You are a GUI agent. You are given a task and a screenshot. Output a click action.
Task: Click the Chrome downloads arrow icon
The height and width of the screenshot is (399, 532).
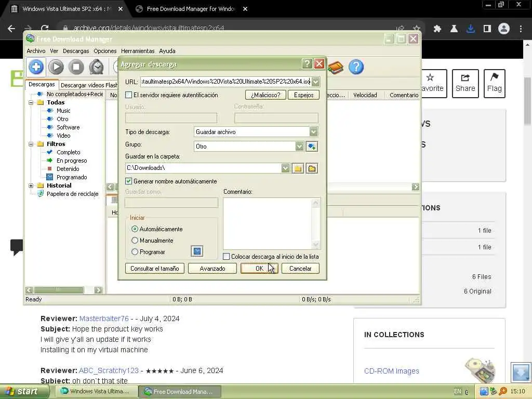(x=471, y=29)
